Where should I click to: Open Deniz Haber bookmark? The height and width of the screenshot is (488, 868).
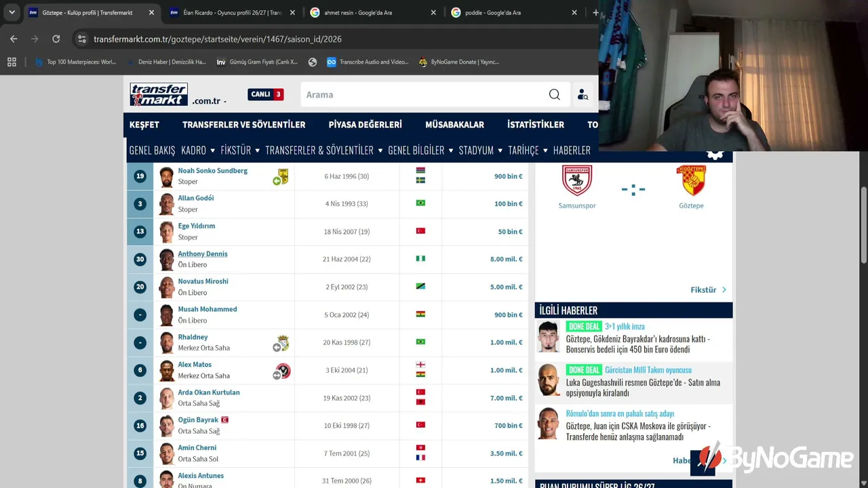click(x=166, y=62)
